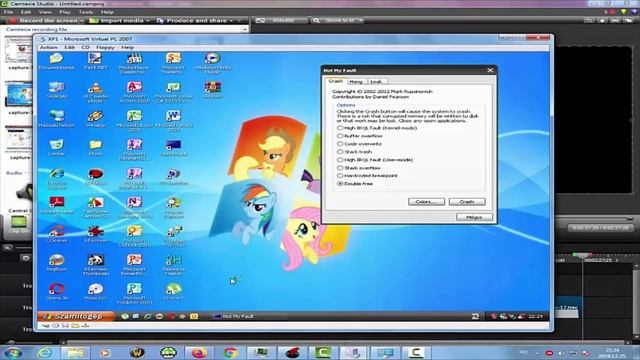Image resolution: width=640 pixels, height=360 pixels.
Task: Open XnView Thumbnails panda icon
Action: click(x=95, y=265)
